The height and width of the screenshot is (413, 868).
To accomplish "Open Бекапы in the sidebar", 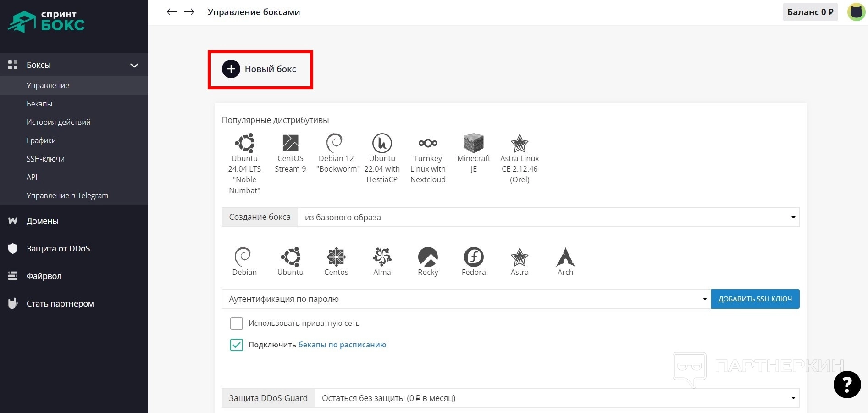I will point(39,104).
